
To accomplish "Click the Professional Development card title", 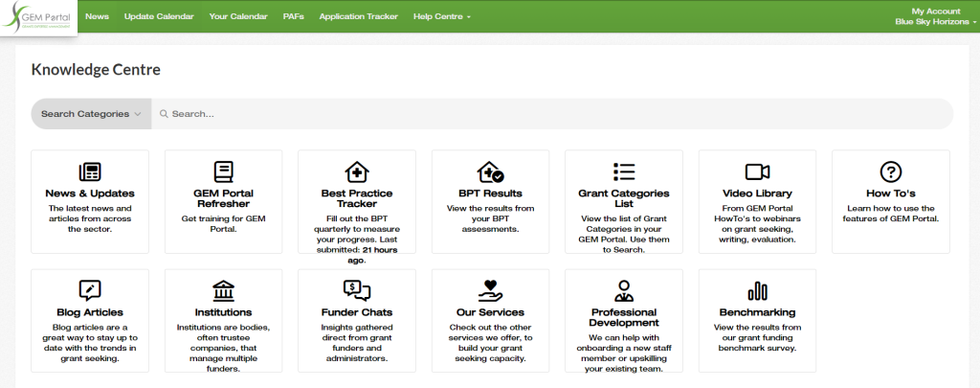I will coord(624,317).
